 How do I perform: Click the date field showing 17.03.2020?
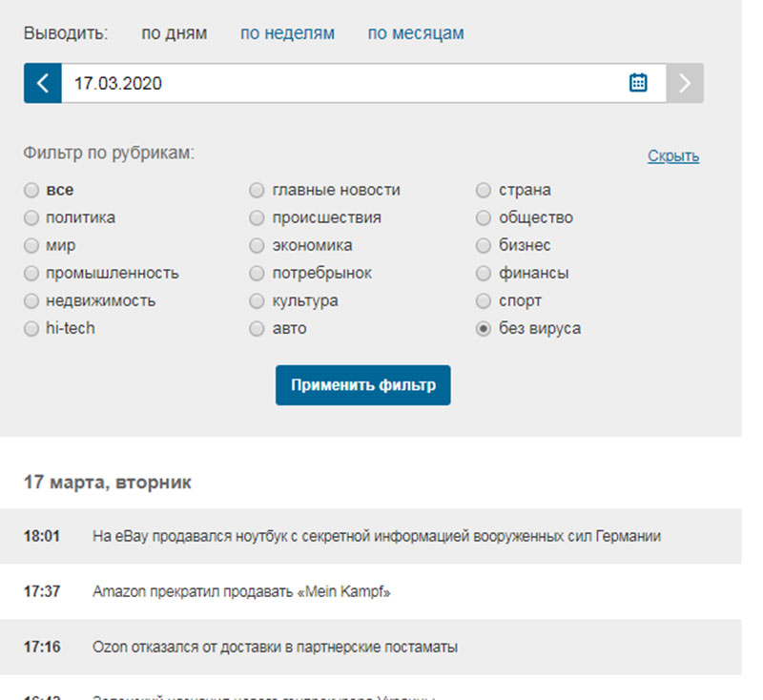pos(334,83)
